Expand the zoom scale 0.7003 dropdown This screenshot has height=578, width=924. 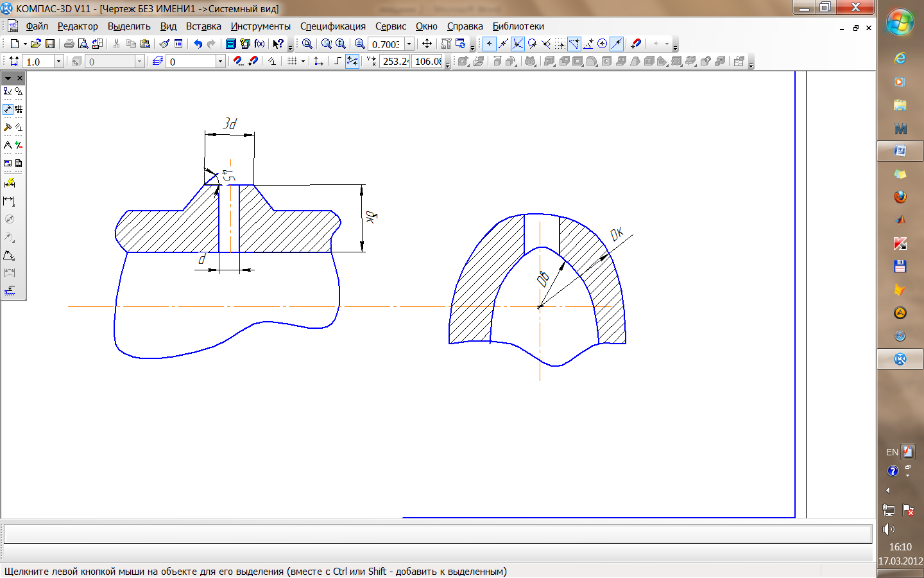pos(409,44)
